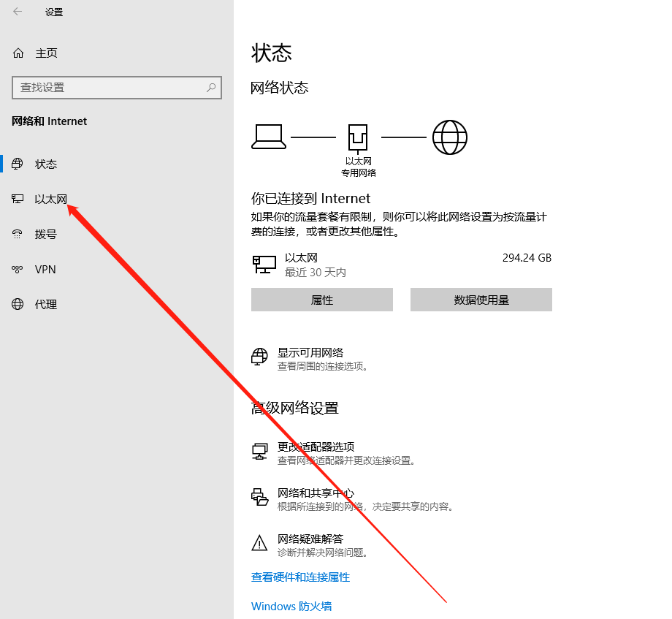Click the 属性 button
The height and width of the screenshot is (619, 672).
[x=322, y=300]
